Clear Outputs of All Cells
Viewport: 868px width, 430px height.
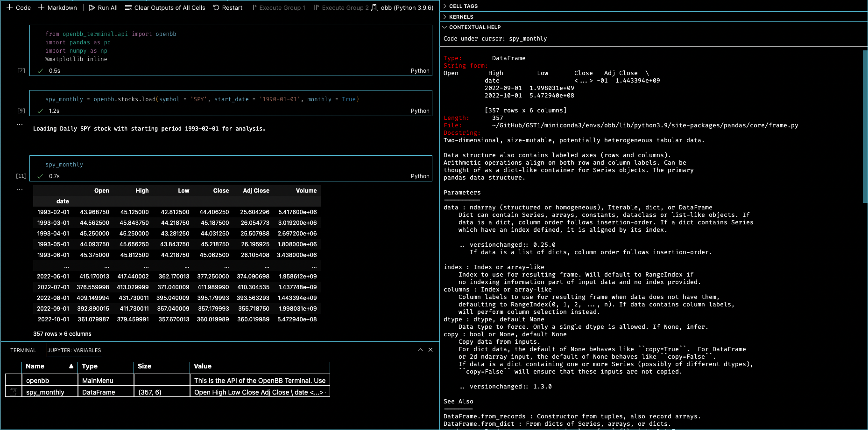tap(165, 7)
